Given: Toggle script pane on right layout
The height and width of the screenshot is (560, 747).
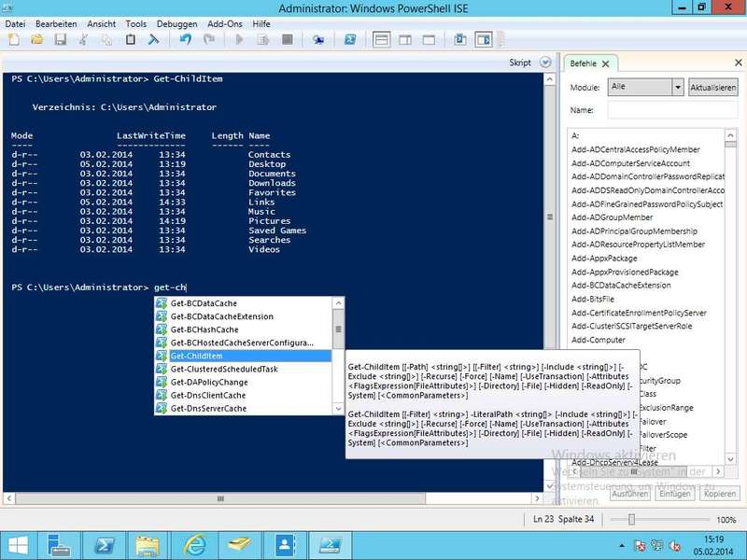Looking at the screenshot, I should pos(406,40).
